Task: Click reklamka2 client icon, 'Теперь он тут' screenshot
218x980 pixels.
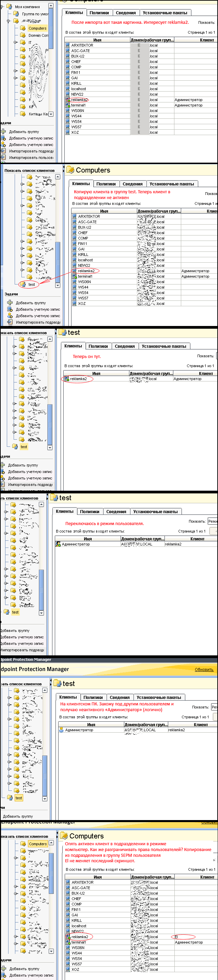Action: tap(67, 378)
